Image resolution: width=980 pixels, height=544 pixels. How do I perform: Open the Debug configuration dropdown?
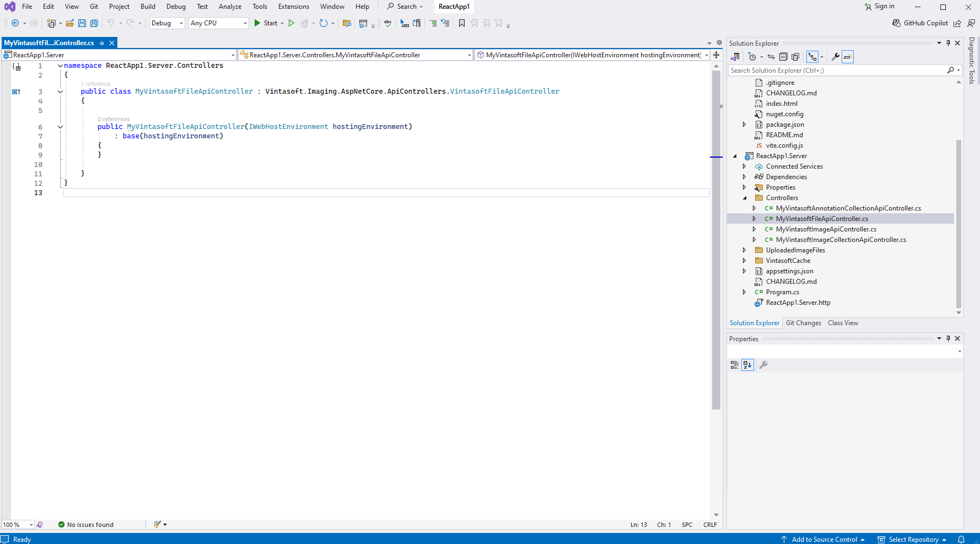tap(167, 23)
